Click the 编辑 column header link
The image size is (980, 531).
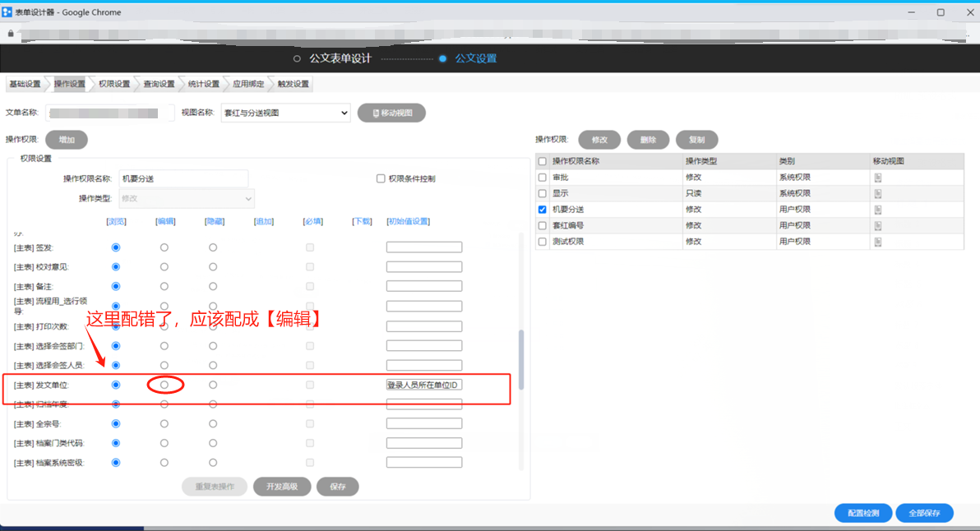[165, 222]
